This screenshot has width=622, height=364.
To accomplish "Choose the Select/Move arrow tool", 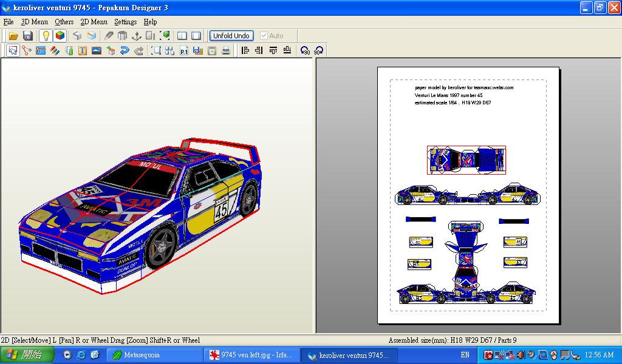I will pyautogui.click(x=13, y=51).
